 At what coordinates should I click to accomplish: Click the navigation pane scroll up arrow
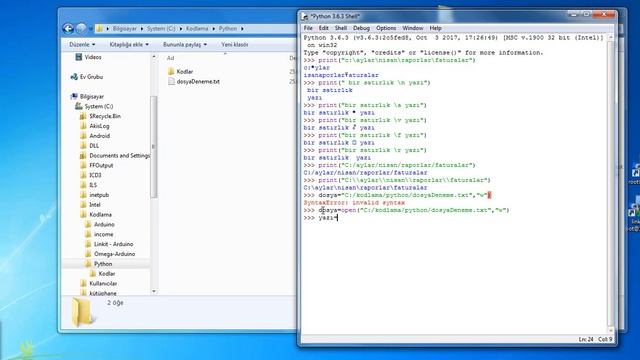pos(154,57)
